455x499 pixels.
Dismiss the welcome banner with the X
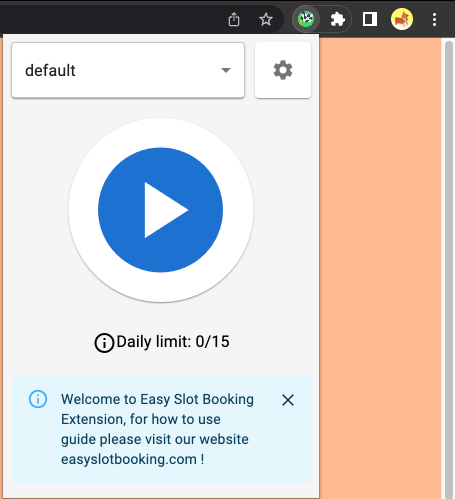(288, 400)
